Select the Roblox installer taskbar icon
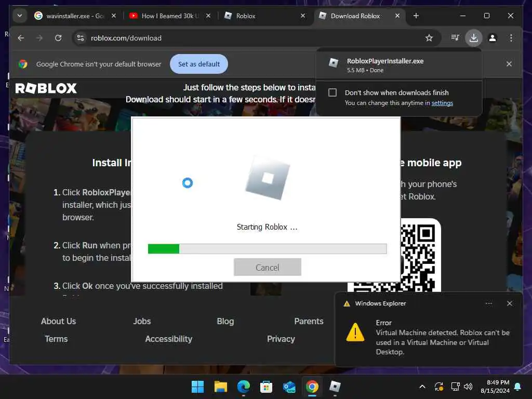The image size is (532, 399). click(335, 387)
